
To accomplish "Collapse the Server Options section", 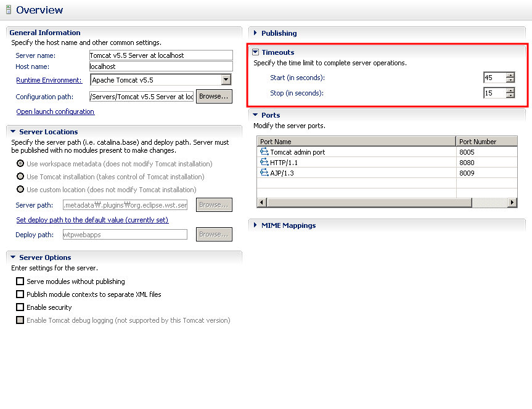I will click(13, 257).
